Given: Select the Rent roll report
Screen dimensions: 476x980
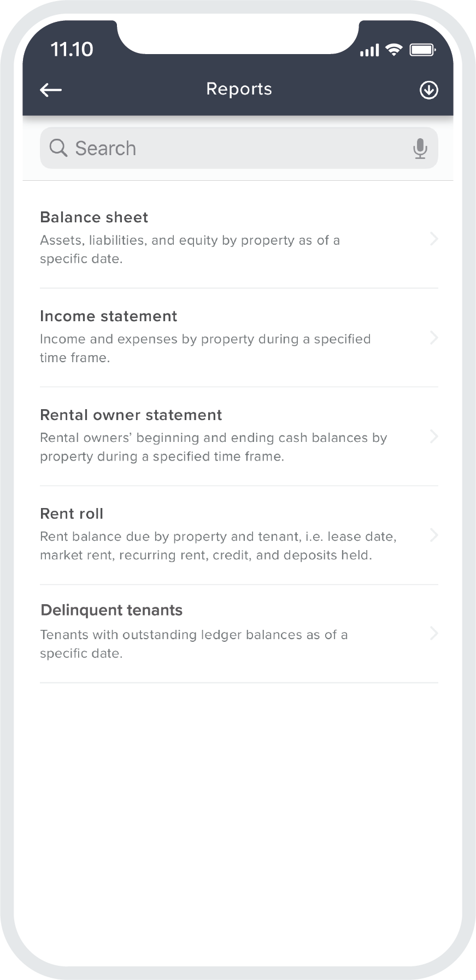Looking at the screenshot, I should coord(239,535).
